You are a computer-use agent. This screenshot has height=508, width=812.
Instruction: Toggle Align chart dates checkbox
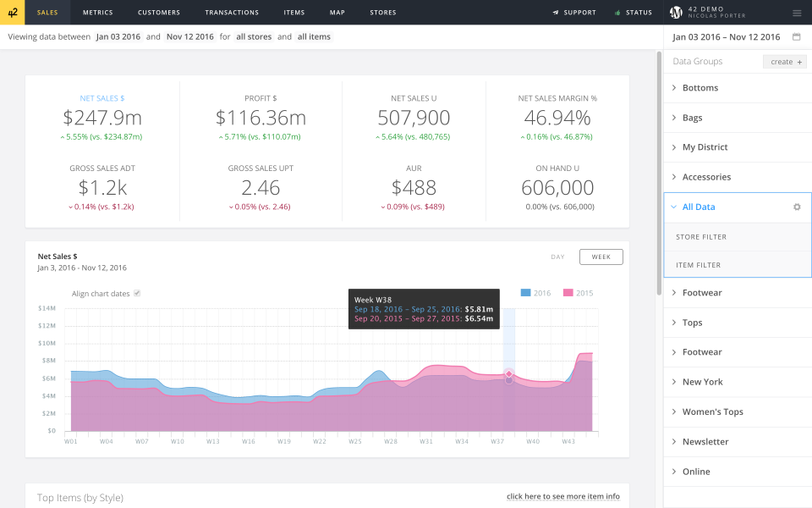point(137,293)
